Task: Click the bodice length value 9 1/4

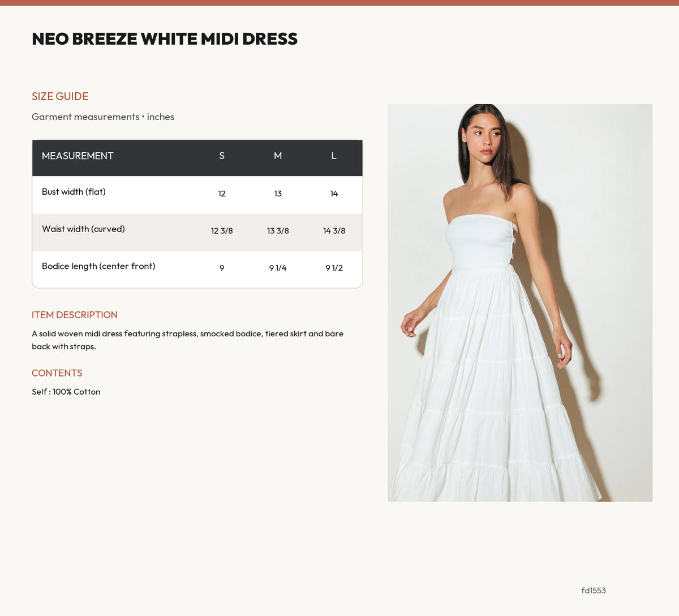Action: [278, 268]
